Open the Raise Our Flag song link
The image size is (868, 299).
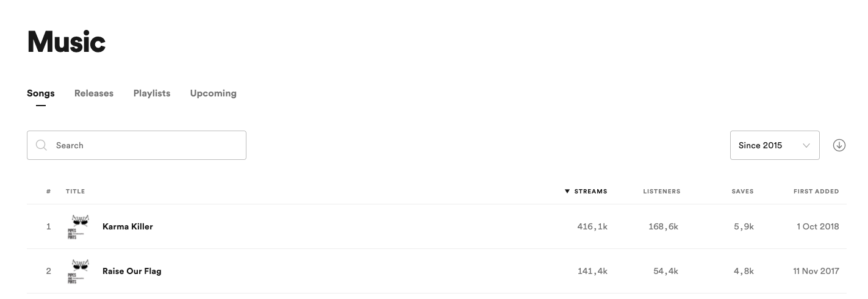point(132,271)
